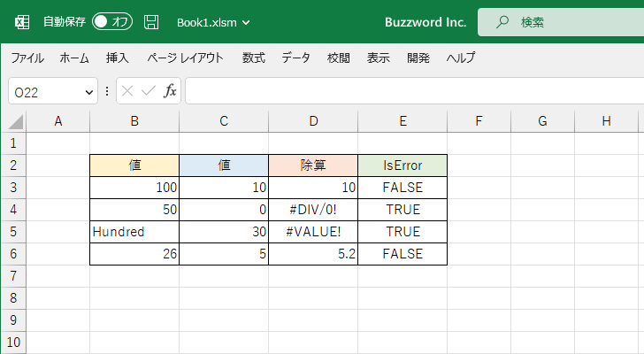Viewport: 644px width, 354px height.
Task: Click the Excel app logo icon
Action: point(22,21)
